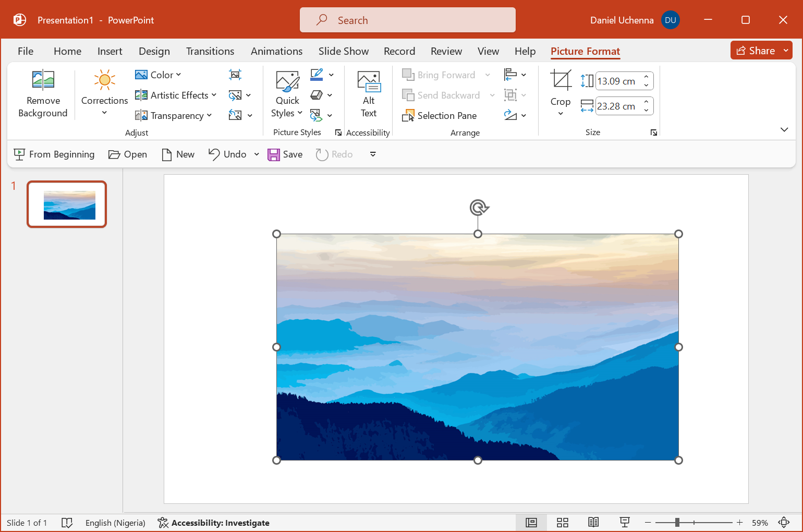Click the Save icon in quick toolbar

[x=274, y=154]
